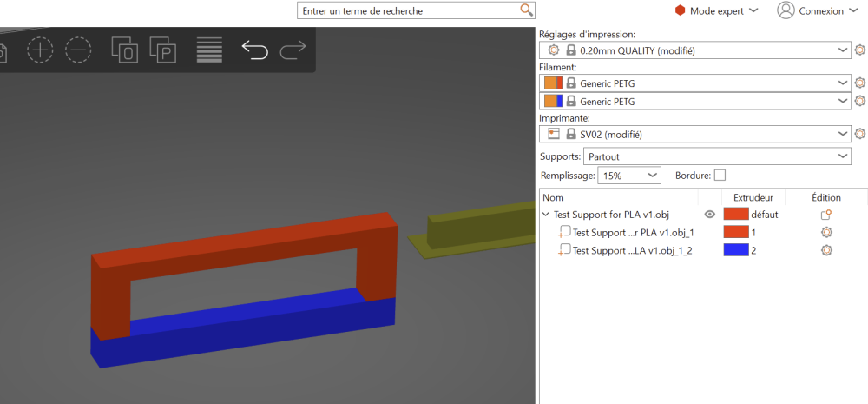This screenshot has width=868, height=404.
Task: Open the variable layer height tool
Action: tap(209, 50)
